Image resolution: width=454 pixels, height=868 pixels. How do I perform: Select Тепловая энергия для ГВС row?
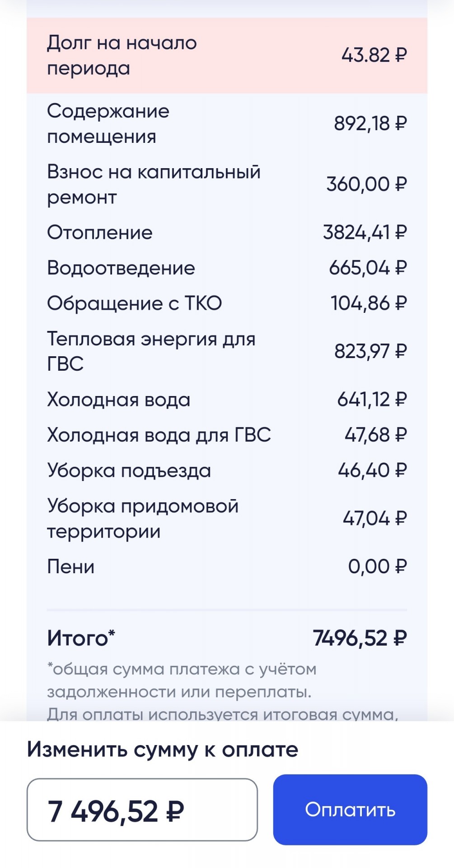tap(227, 351)
